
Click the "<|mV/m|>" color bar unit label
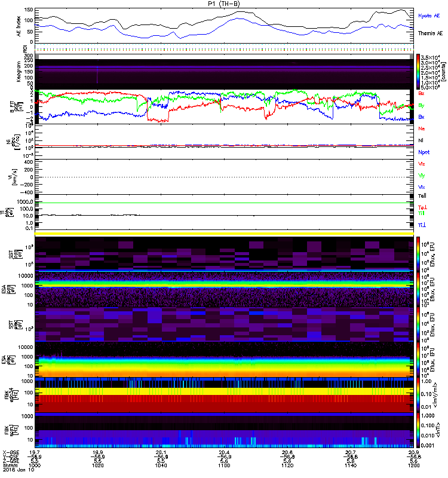tap(436, 395)
